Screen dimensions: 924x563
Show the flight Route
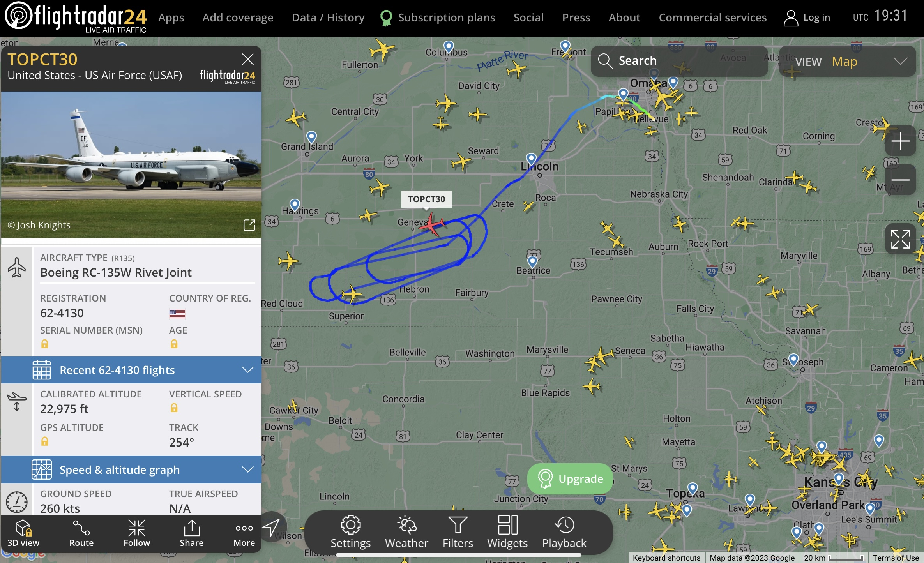[x=81, y=533]
